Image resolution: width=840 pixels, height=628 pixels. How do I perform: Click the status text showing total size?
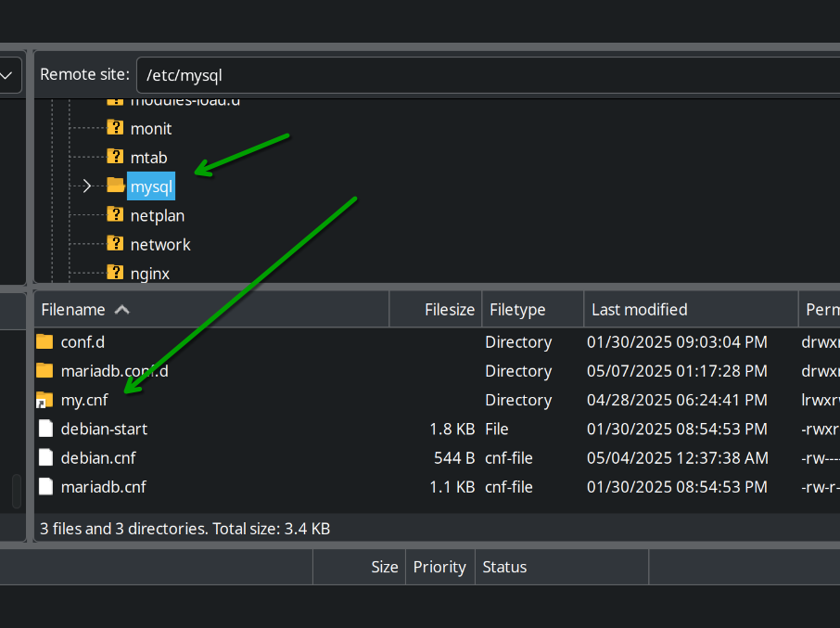click(x=185, y=529)
